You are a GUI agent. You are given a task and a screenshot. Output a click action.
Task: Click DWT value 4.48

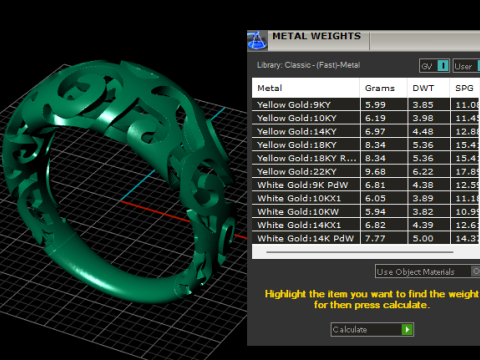[x=423, y=131]
